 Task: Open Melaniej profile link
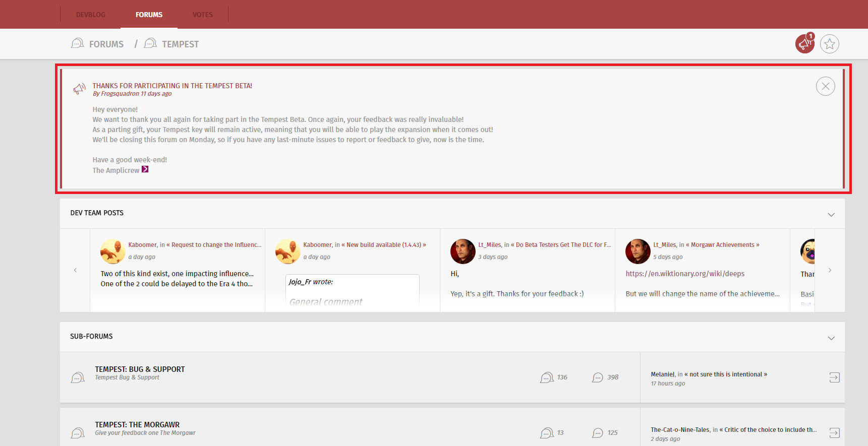pyautogui.click(x=662, y=374)
